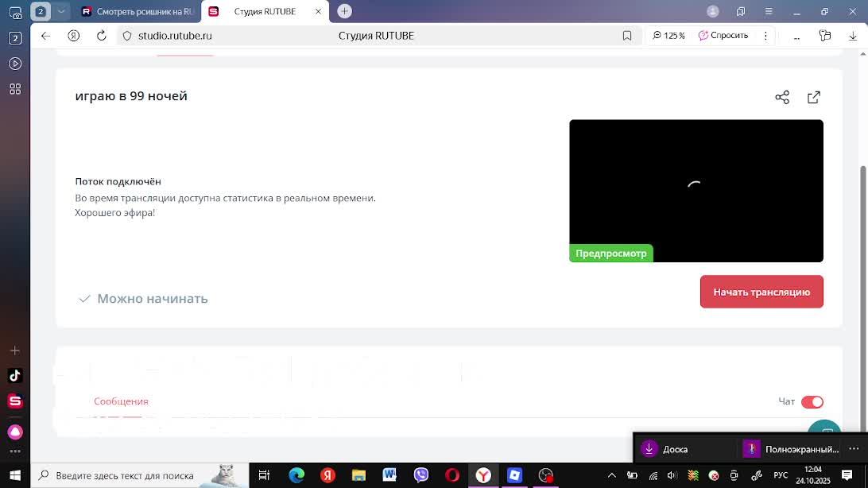The width and height of the screenshot is (868, 488).
Task: Click the stream preview video player
Action: click(696, 191)
